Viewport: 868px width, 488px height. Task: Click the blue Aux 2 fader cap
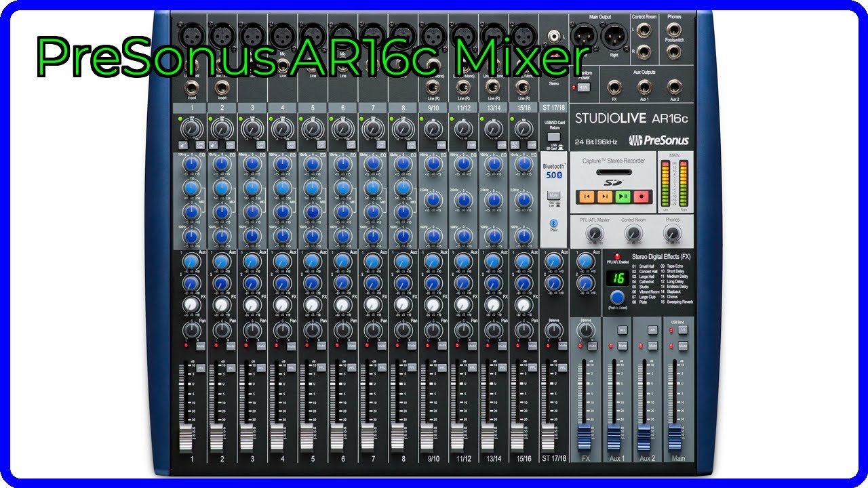click(644, 436)
